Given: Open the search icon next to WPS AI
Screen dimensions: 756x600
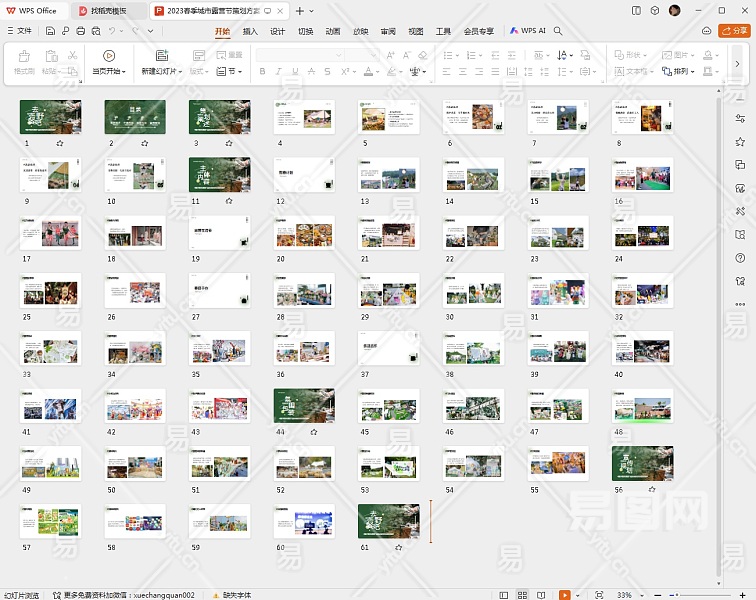Looking at the screenshot, I should coord(558,31).
